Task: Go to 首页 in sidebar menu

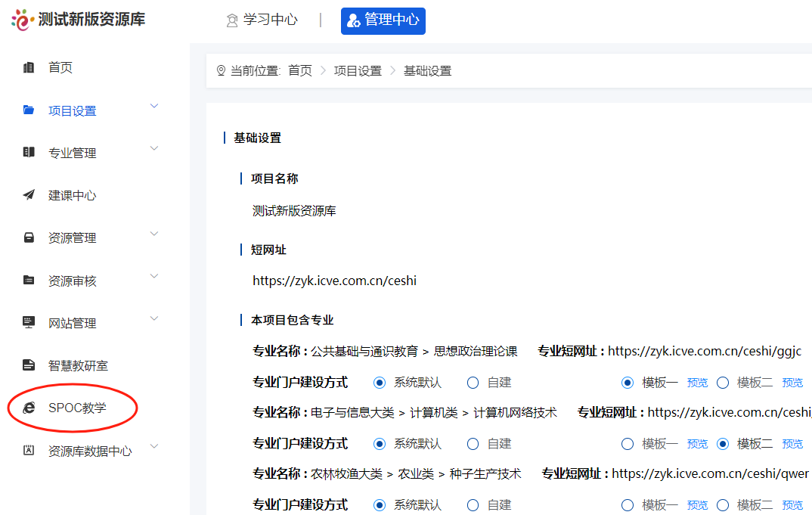Action: click(60, 67)
